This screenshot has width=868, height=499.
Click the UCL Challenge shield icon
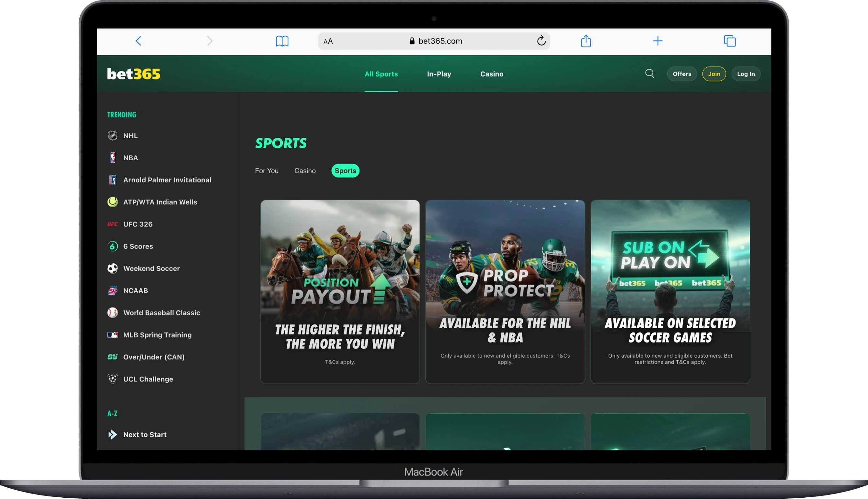112,379
